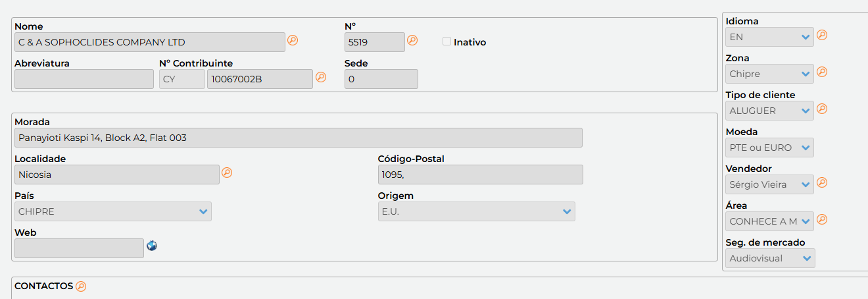Viewport: 868px width, 299px height.
Task: Click the lookup icon next to Nº 5519
Action: point(412,40)
